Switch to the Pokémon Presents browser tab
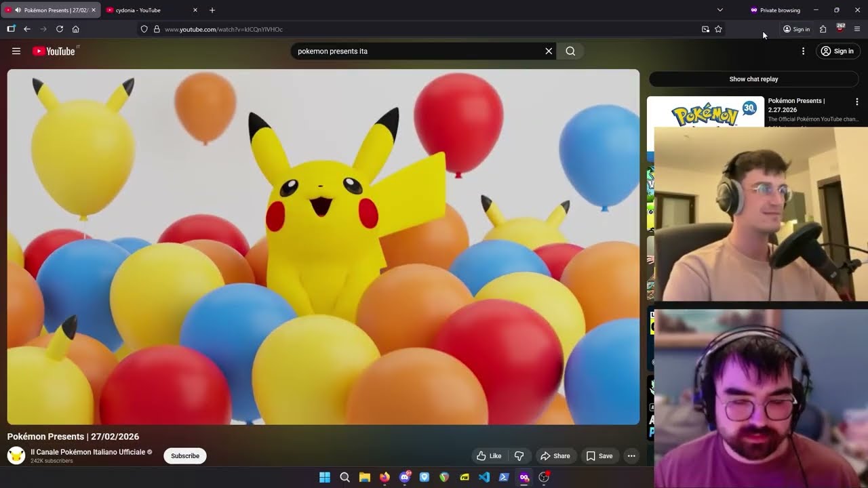The image size is (868, 488). (x=51, y=10)
